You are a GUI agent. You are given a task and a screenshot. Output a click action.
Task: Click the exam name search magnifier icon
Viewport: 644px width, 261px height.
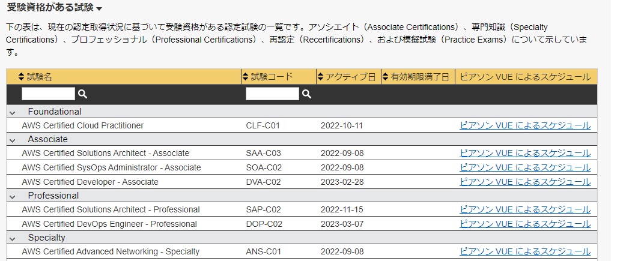82,94
